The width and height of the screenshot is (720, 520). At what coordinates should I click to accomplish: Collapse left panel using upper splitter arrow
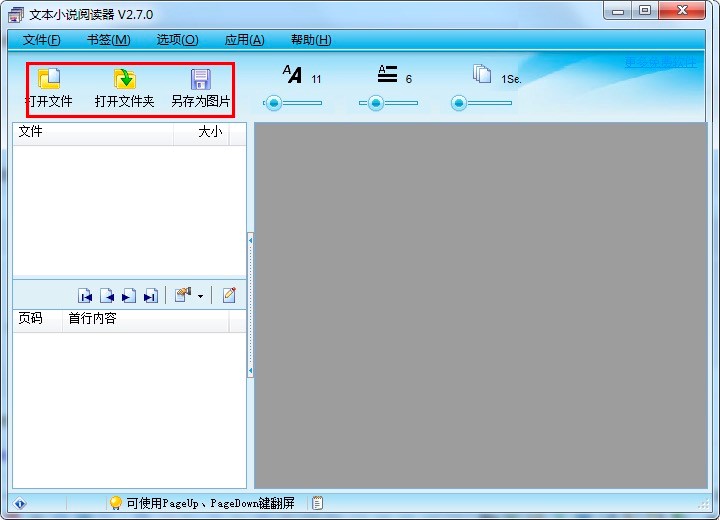pyautogui.click(x=250, y=240)
